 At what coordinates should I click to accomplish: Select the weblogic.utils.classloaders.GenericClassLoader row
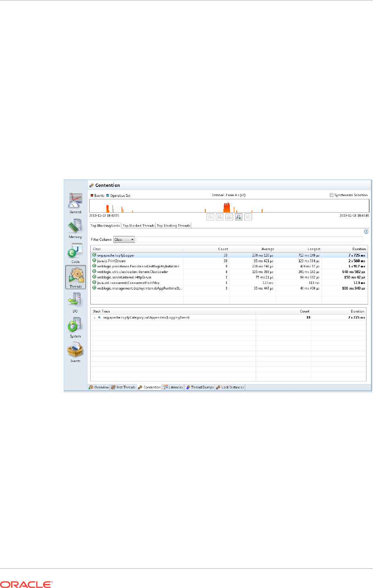tap(229, 272)
